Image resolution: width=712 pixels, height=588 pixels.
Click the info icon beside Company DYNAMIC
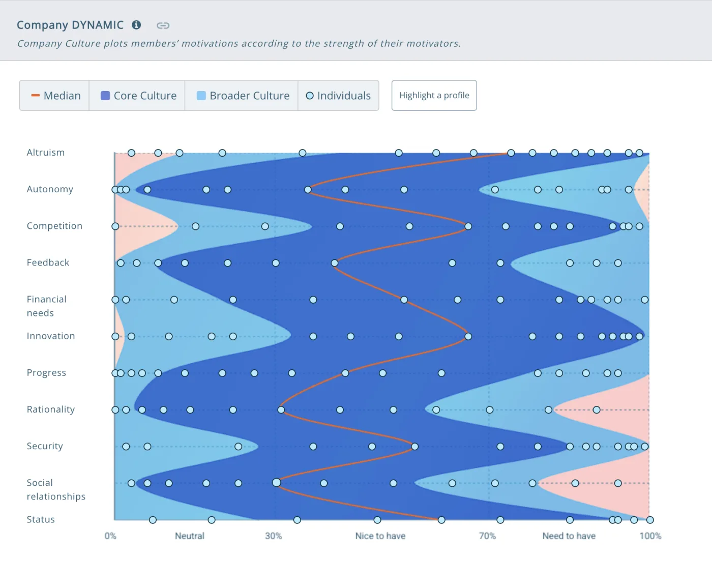pyautogui.click(x=136, y=25)
